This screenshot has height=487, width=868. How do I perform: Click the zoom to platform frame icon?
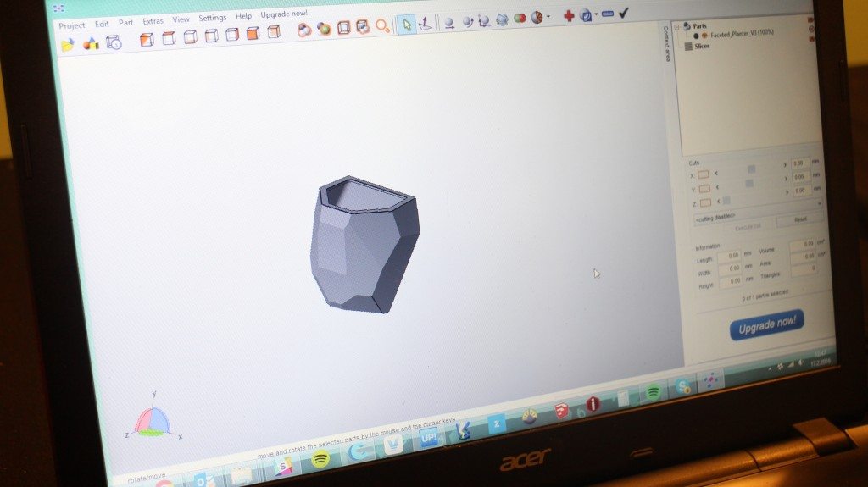coord(343,28)
